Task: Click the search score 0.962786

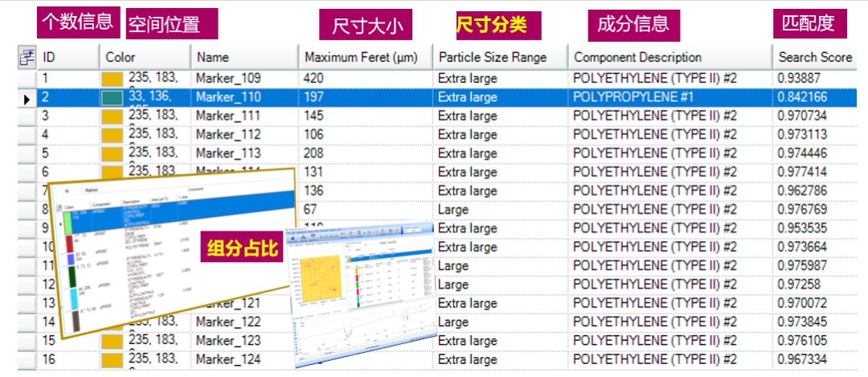Action: coord(803,191)
